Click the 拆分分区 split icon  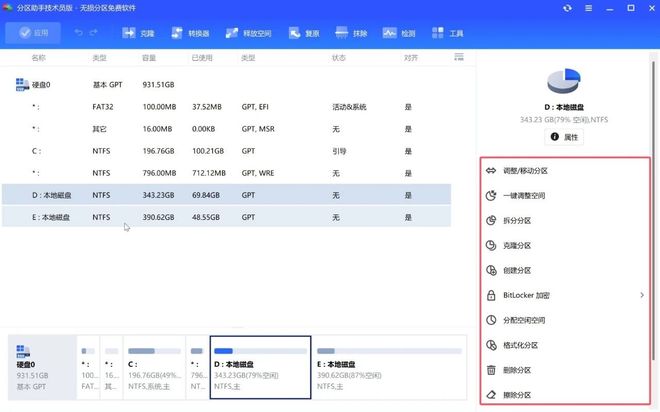491,221
